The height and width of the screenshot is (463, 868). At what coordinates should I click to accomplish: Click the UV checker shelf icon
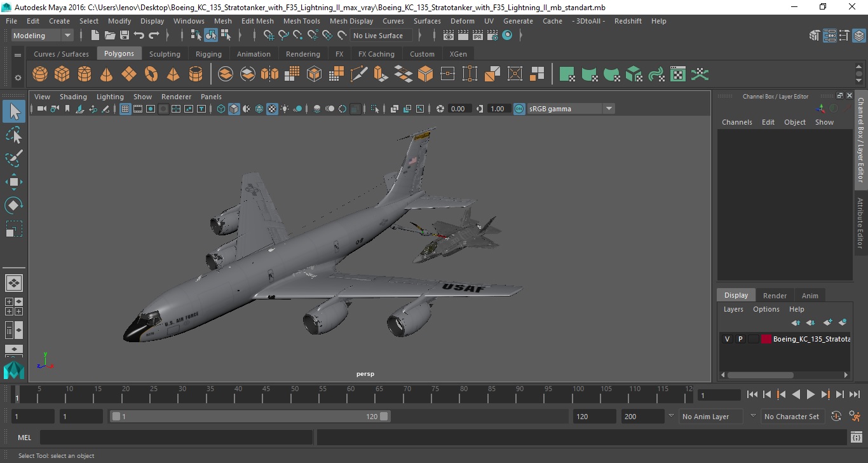(x=678, y=74)
